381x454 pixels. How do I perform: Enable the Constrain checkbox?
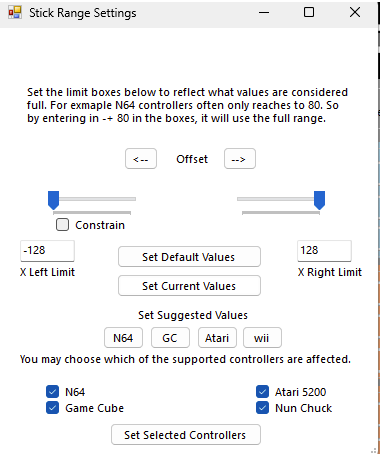click(62, 225)
